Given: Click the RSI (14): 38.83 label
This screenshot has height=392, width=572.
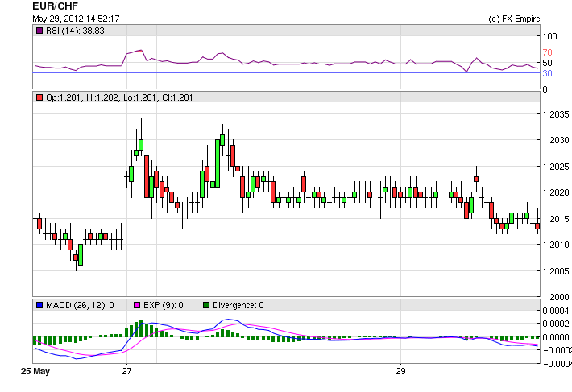Looking at the screenshot, I should pos(75,31).
